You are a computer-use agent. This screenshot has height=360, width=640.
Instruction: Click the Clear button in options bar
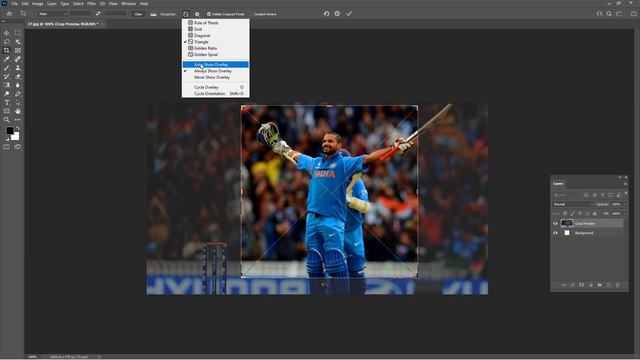(x=138, y=14)
